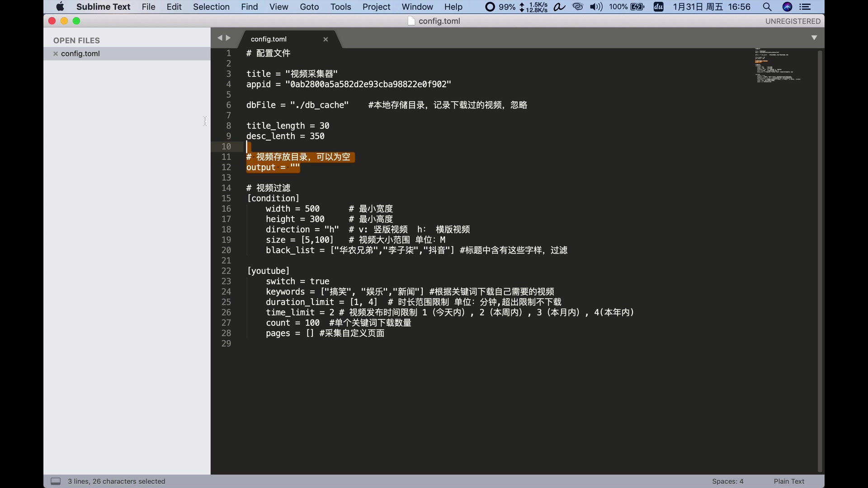Click the OPEN FILES sidebar heading

pos(76,41)
